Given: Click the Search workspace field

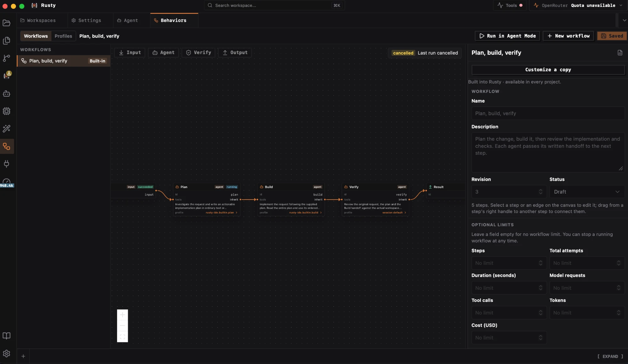Looking at the screenshot, I should (x=274, y=5).
